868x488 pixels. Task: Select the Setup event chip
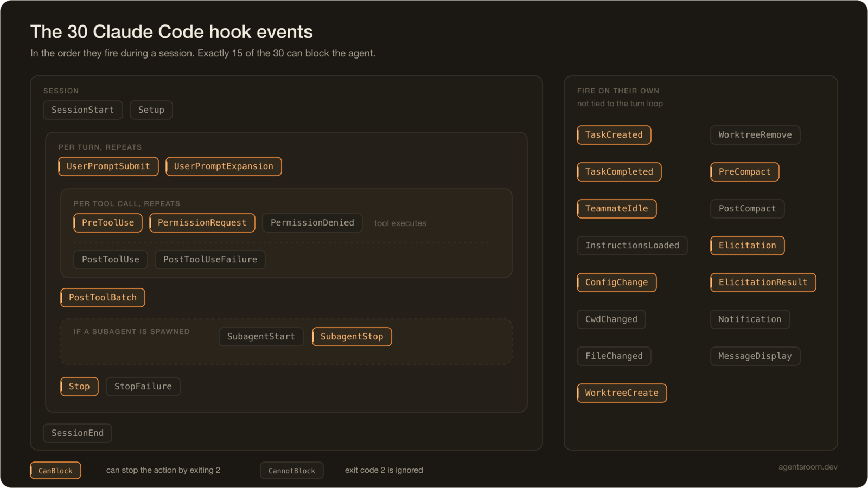tap(151, 110)
